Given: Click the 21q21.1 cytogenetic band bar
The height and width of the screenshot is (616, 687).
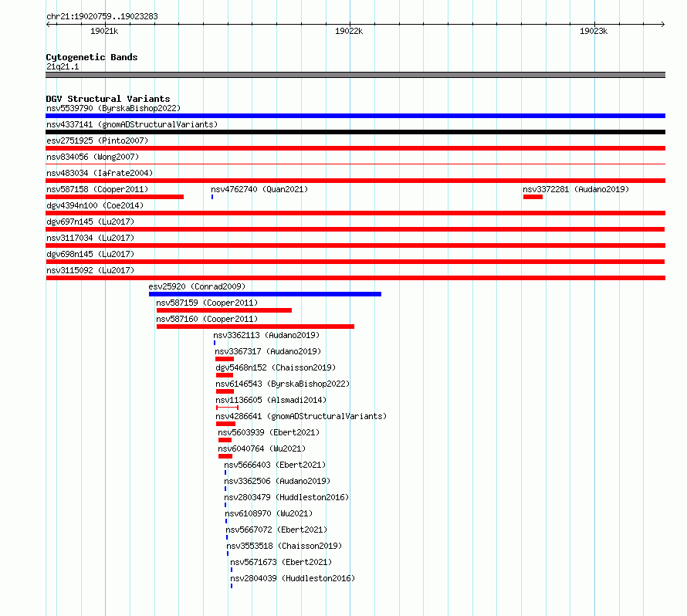Looking at the screenshot, I should (x=355, y=75).
